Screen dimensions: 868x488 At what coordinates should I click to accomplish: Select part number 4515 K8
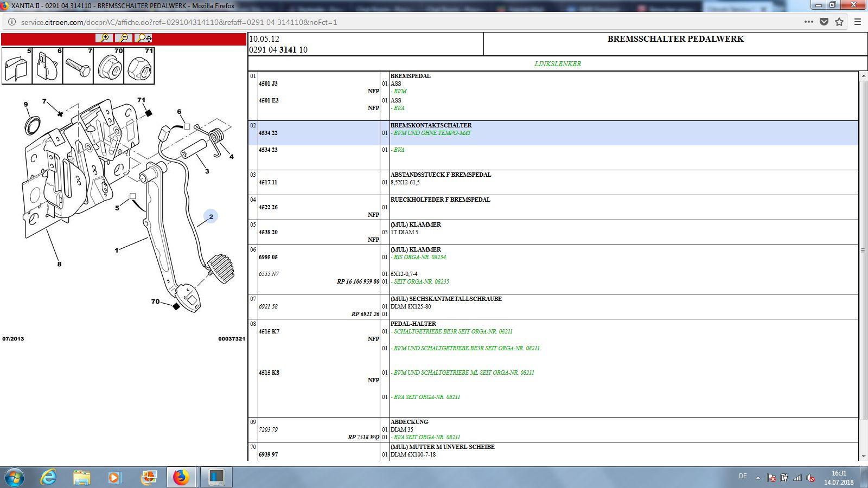pyautogui.click(x=269, y=373)
